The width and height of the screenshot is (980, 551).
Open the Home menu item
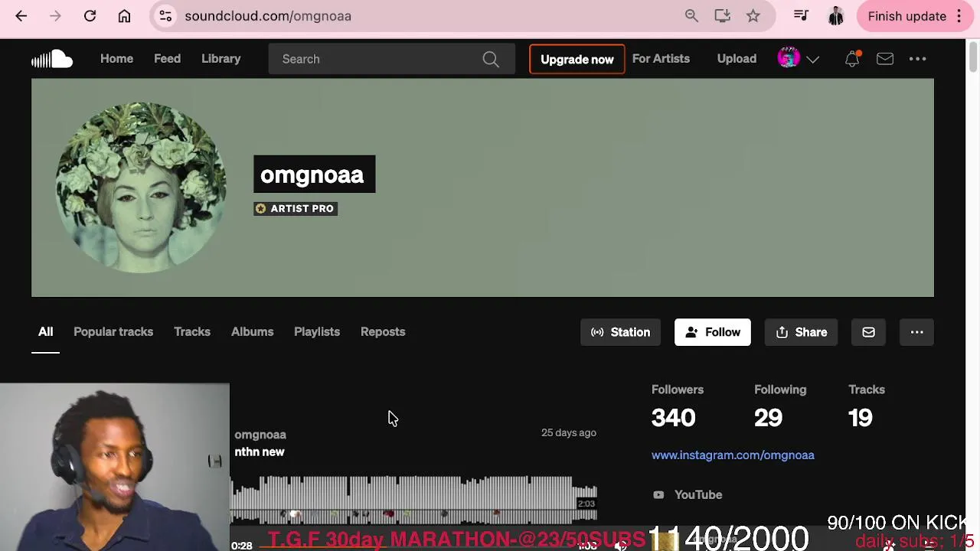click(116, 59)
